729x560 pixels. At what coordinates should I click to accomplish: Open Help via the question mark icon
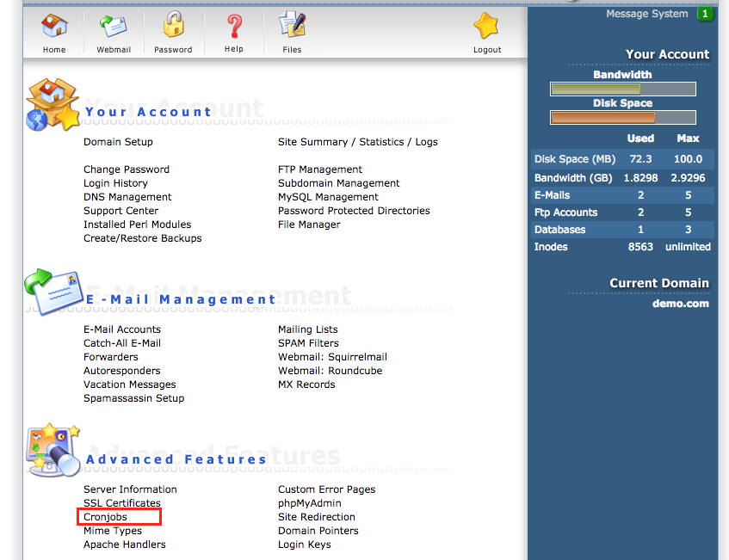tap(234, 28)
